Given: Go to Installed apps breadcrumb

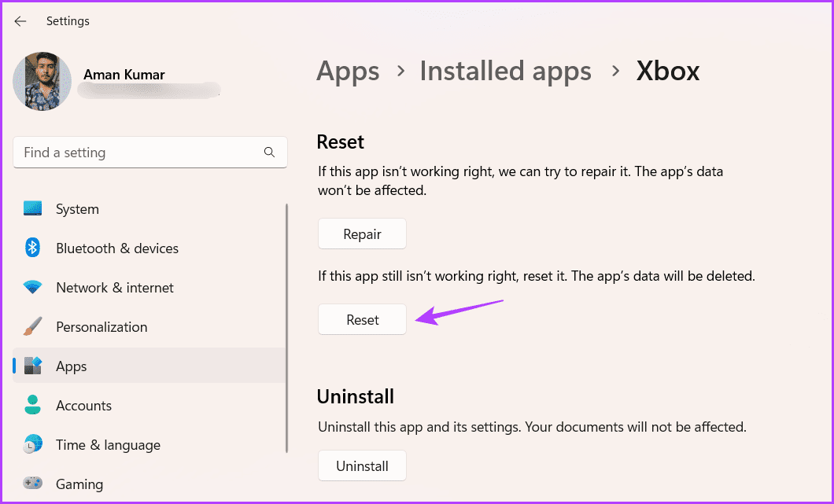Looking at the screenshot, I should [x=505, y=71].
